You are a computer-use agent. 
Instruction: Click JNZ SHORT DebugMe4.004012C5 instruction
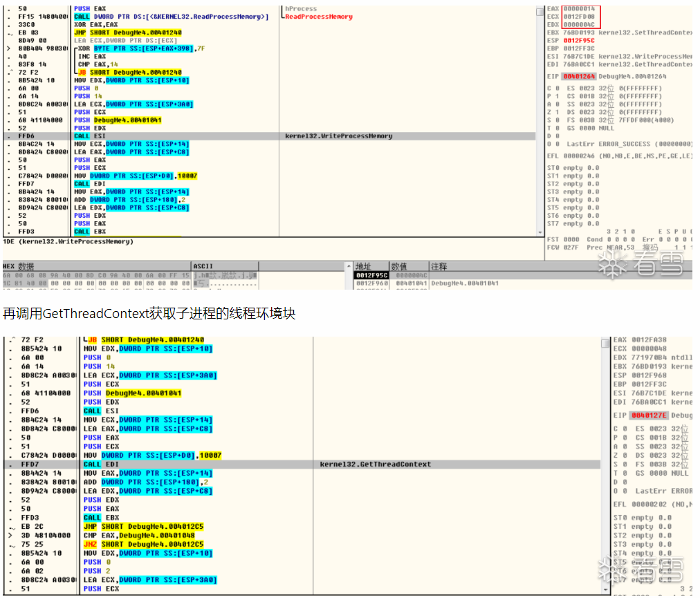[x=144, y=545]
